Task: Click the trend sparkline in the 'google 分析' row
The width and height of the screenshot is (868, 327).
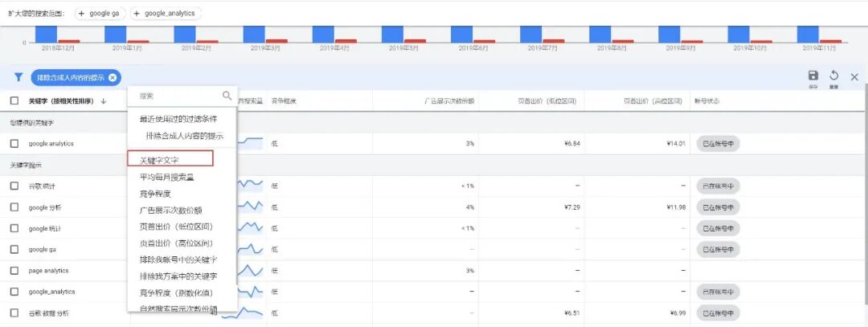Action: coord(250,206)
